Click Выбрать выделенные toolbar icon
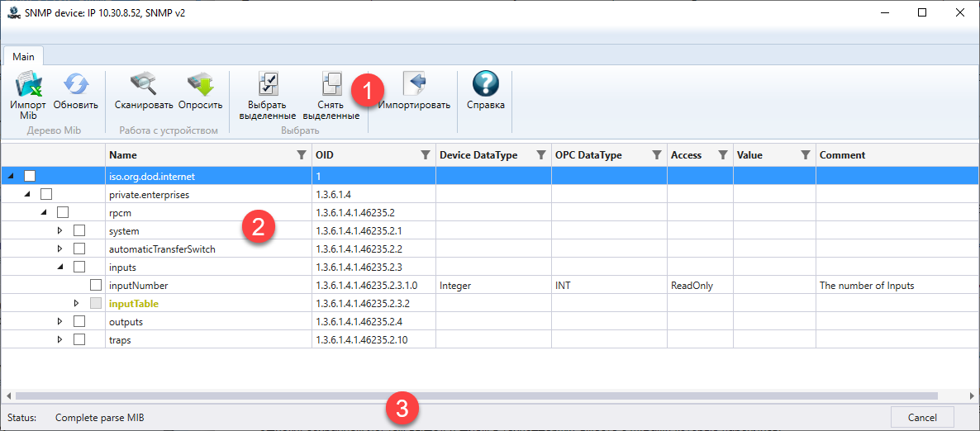The image size is (980, 431). 268,84
